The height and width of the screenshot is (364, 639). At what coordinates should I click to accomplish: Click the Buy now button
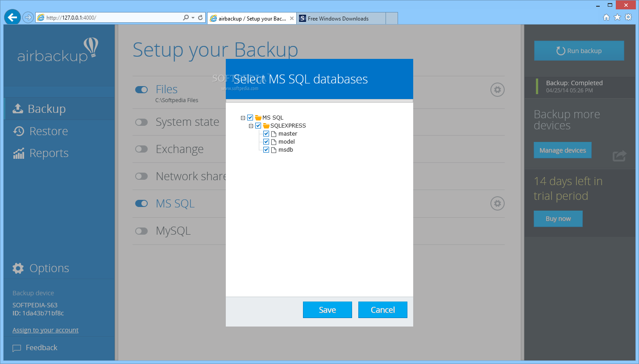coord(558,219)
